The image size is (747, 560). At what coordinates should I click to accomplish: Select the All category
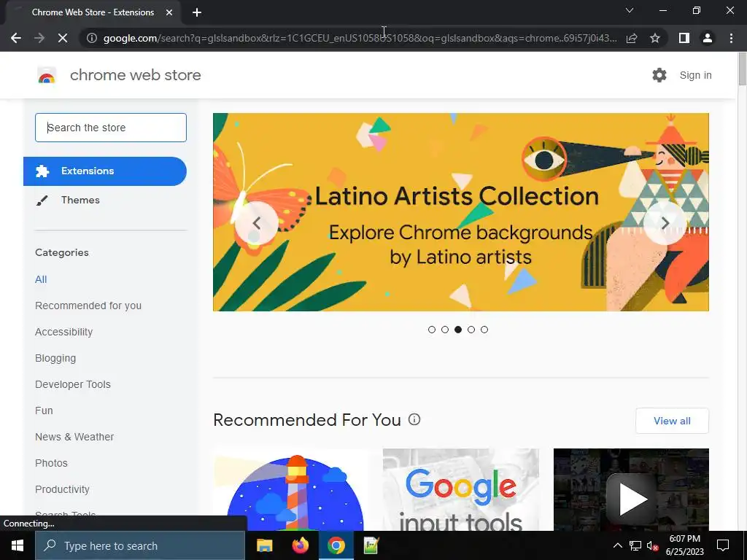click(41, 279)
